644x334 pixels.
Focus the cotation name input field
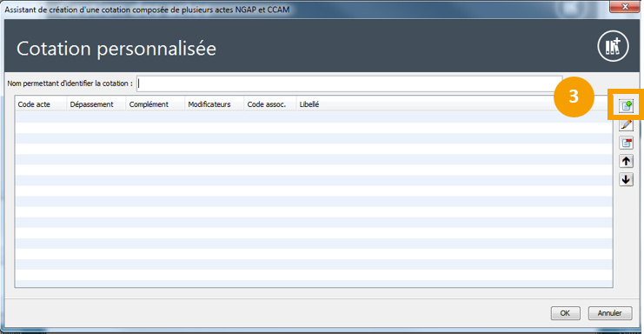(349, 83)
